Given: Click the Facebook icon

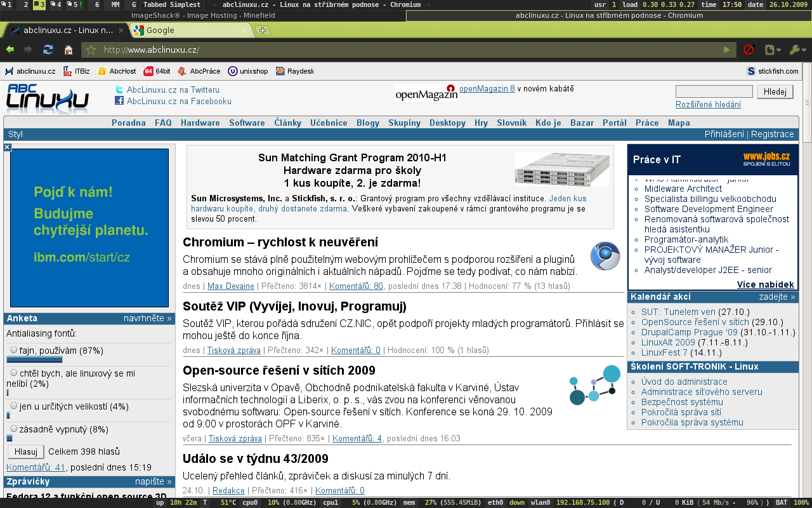Looking at the screenshot, I should 119,100.
